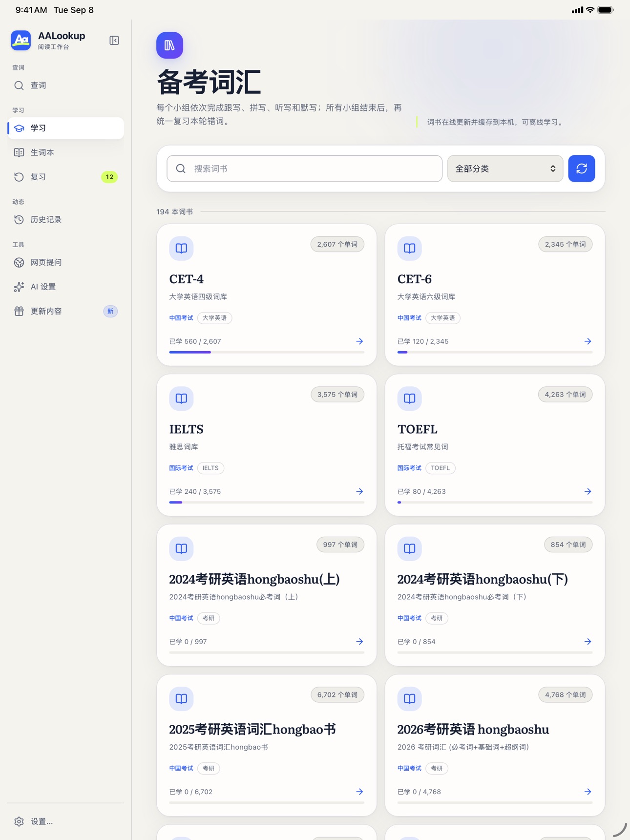Image resolution: width=630 pixels, height=840 pixels.
Task: Click 国际考试 label on the TOEFL card
Action: (409, 468)
